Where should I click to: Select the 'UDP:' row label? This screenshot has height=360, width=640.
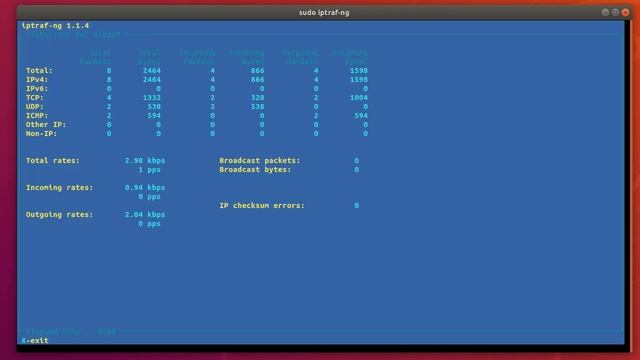(x=35, y=107)
